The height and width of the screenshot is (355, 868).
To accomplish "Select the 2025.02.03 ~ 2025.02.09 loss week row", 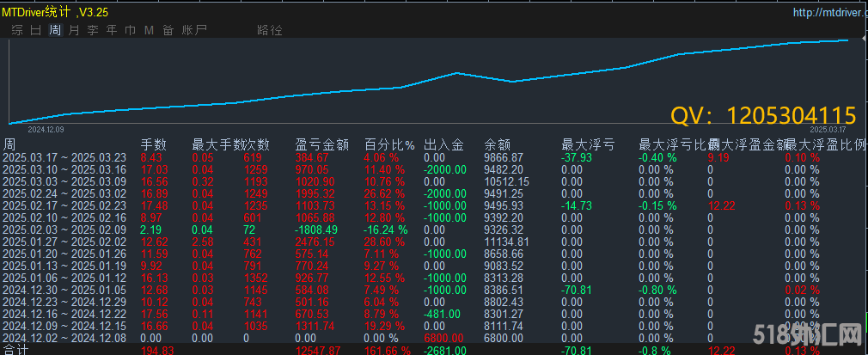I will coord(64,230).
